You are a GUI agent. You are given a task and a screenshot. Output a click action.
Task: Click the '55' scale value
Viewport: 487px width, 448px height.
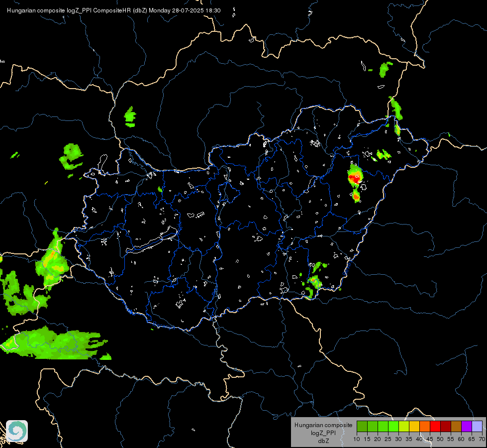(451, 440)
